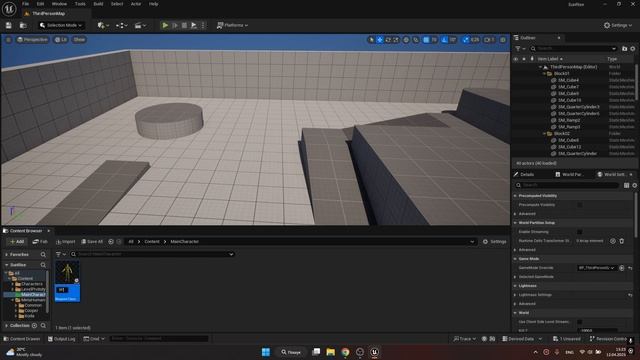
Task: Open the Selection Mode dropdown
Action: [61, 25]
